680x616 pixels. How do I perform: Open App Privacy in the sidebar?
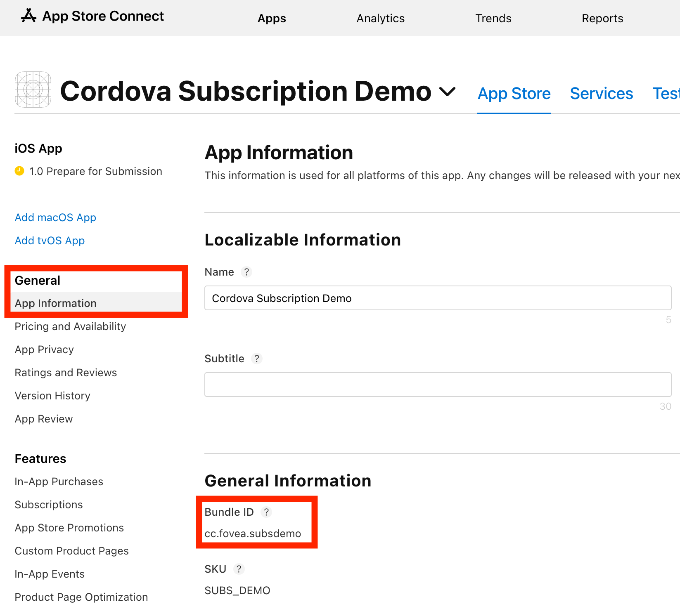(44, 349)
